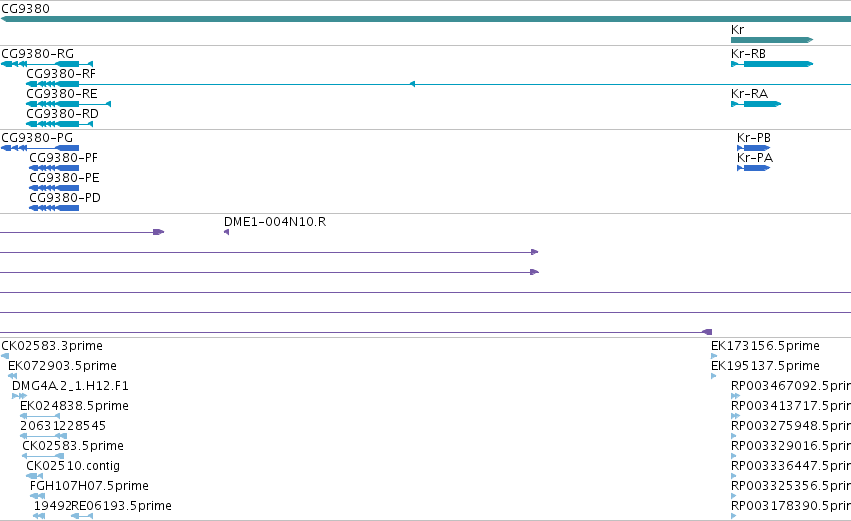The width and height of the screenshot is (851, 521).
Task: Open the CG9380-RG transcript glyph
Action: (47, 64)
